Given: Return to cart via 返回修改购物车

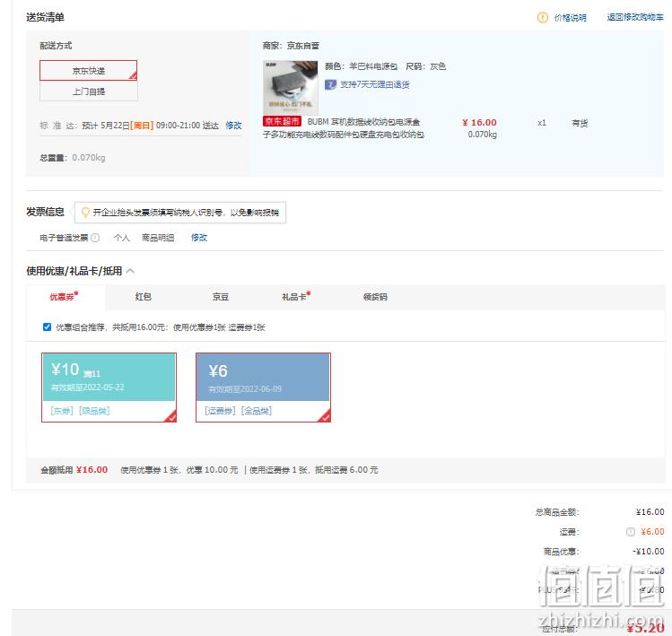Looking at the screenshot, I should pyautogui.click(x=634, y=17).
